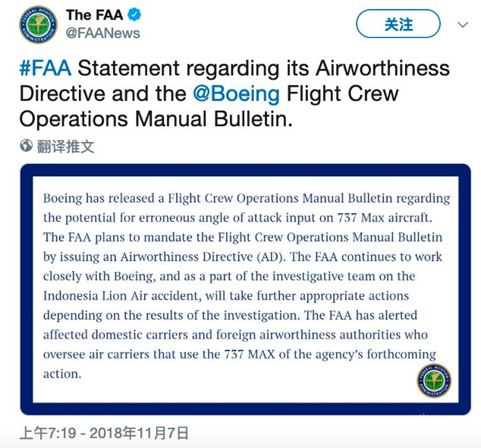Click the FAA seal inside the statement image

(434, 380)
